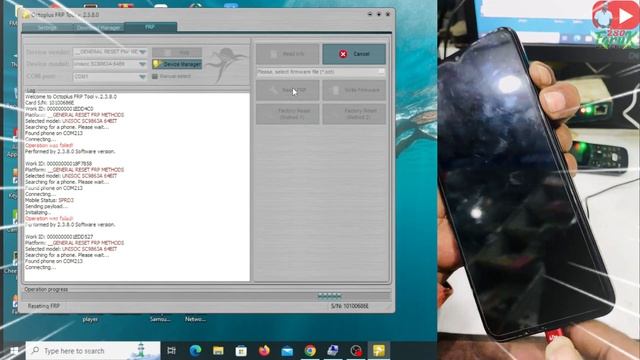Screen dimensions: 640x360
Task: Click the Write Firmware button
Action: click(x=354, y=90)
